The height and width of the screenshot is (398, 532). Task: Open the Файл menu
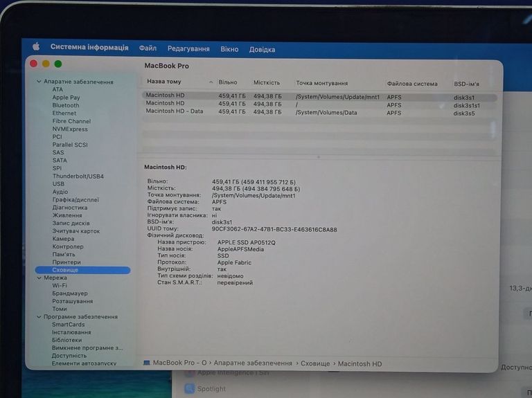[148, 48]
